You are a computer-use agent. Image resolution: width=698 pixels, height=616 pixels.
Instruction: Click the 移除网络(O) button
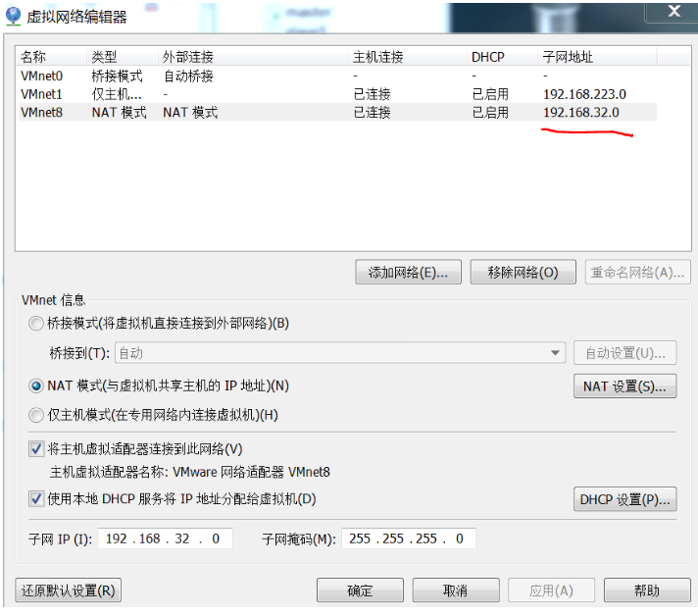click(523, 272)
